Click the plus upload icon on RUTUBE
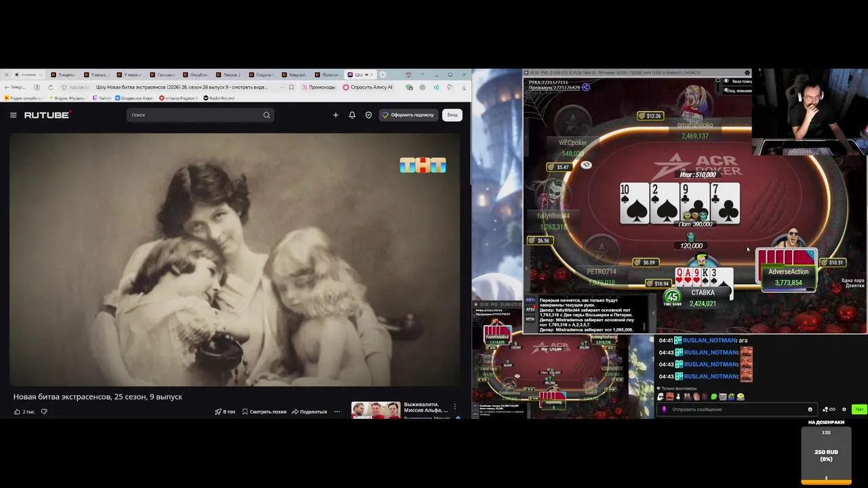The height and width of the screenshot is (488, 868). pyautogui.click(x=336, y=115)
